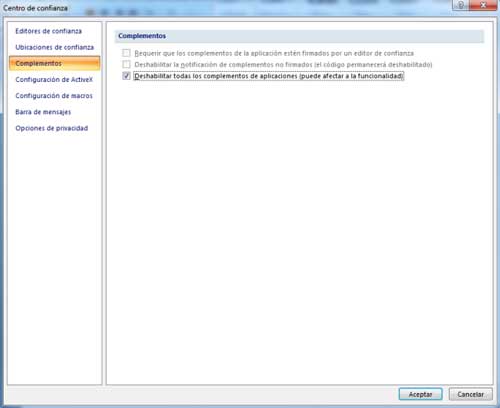Click the Aceptar button
Viewport: 500px width, 408px height.
point(420,394)
